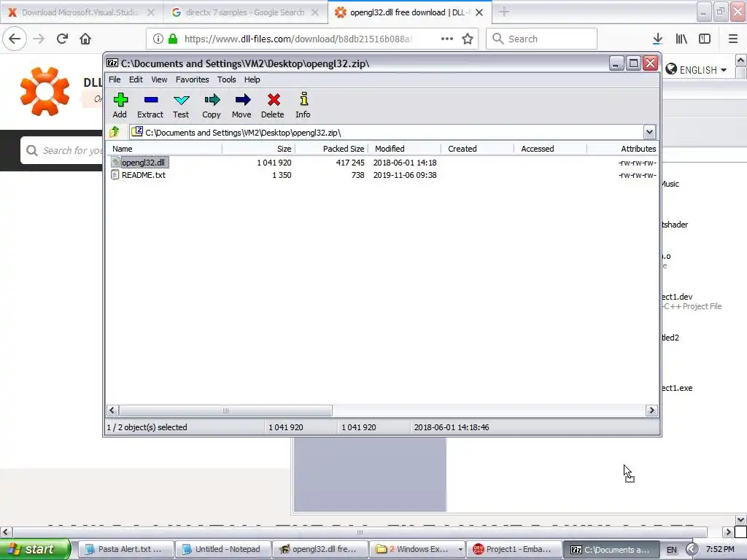The image size is (747, 560).
Task: Bookmark this page with the star icon
Action: pyautogui.click(x=468, y=39)
